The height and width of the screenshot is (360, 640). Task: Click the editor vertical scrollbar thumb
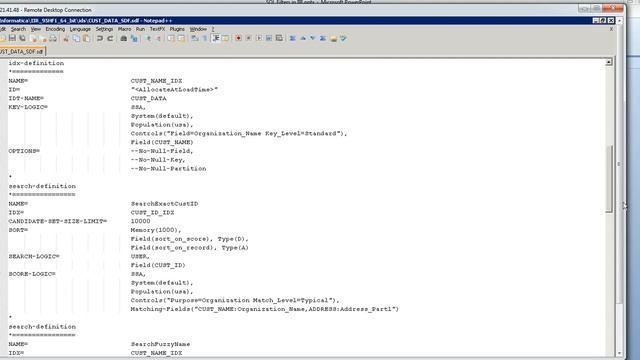coord(609,178)
